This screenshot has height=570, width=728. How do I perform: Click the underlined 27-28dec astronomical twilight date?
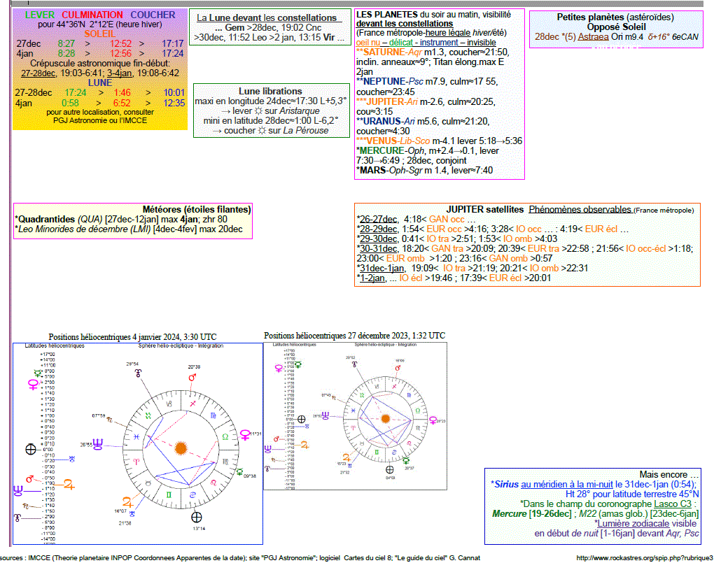(38, 73)
